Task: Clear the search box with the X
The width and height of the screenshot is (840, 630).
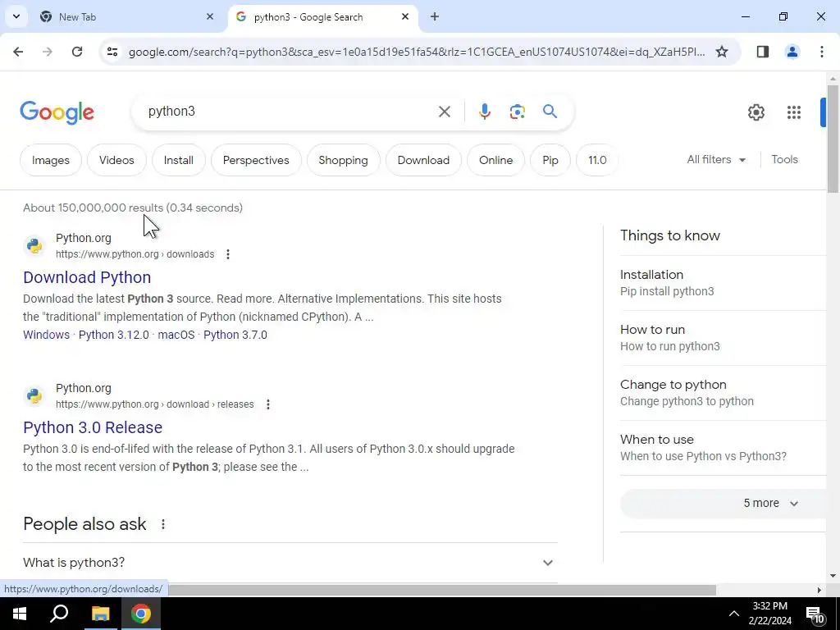Action: click(x=444, y=112)
